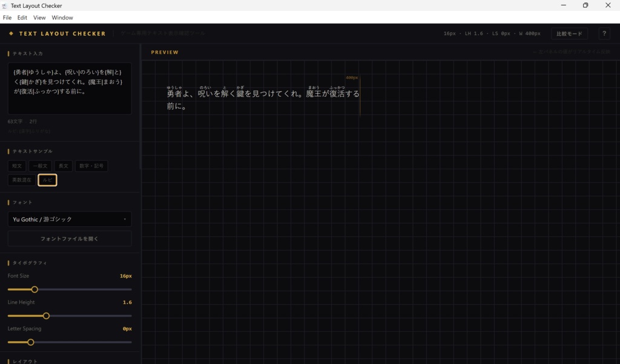This screenshot has height=364, width=620.
Task: Click the レイアウト section heading
Action: pos(25,361)
